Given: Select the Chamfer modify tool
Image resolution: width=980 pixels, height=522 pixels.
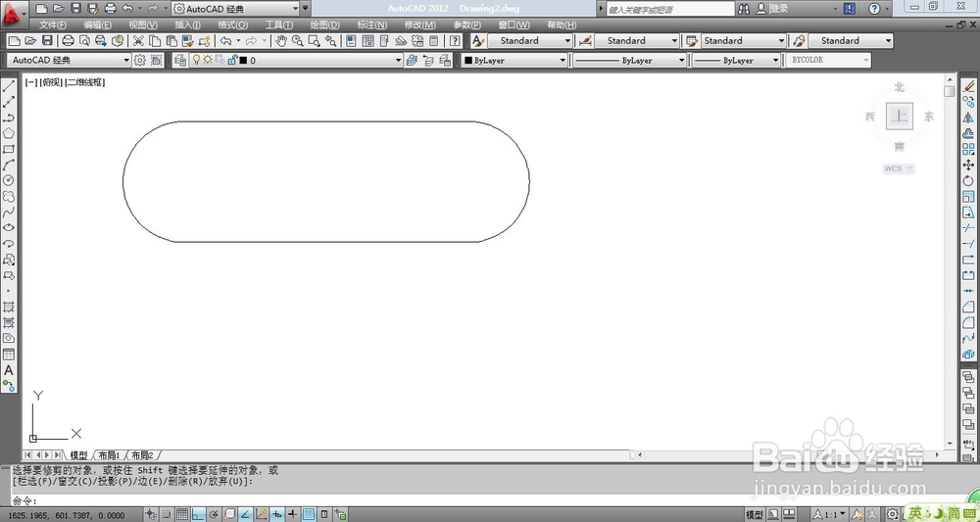Looking at the screenshot, I should click(968, 307).
